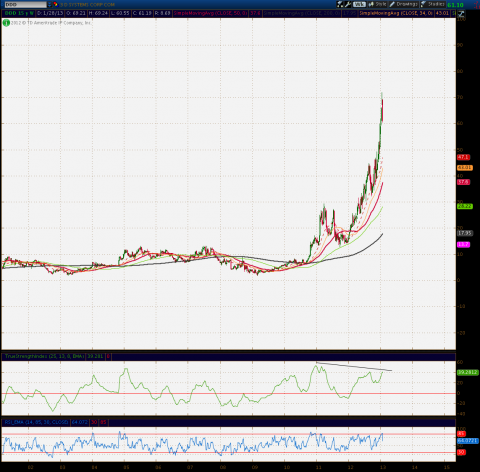The height and width of the screenshot is (472, 480).
Task: Open the symbol selector dropdown arrow
Action: (50, 5)
